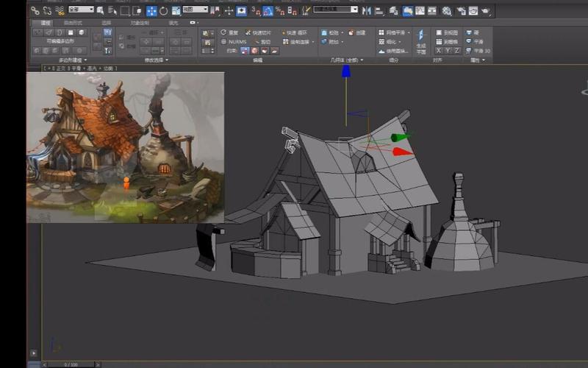This screenshot has height=368, width=588.
Task: Click the Rectangular Selection Region icon
Action: tap(125, 10)
